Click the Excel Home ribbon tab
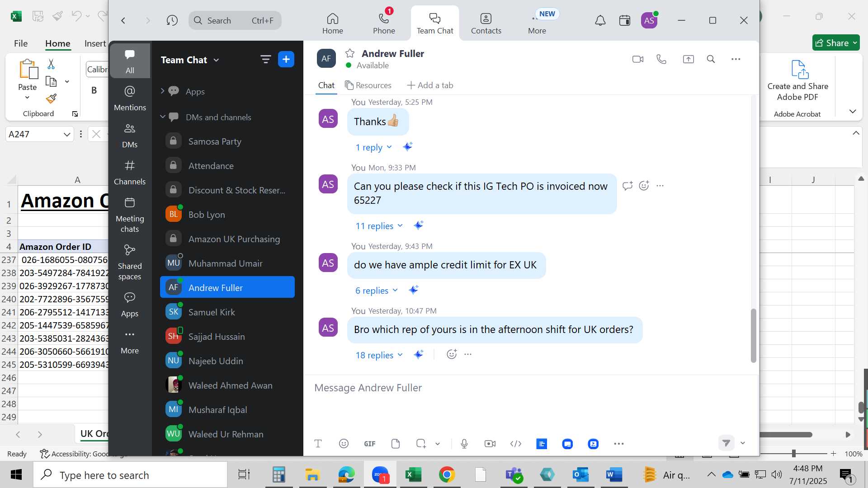 tap(57, 43)
